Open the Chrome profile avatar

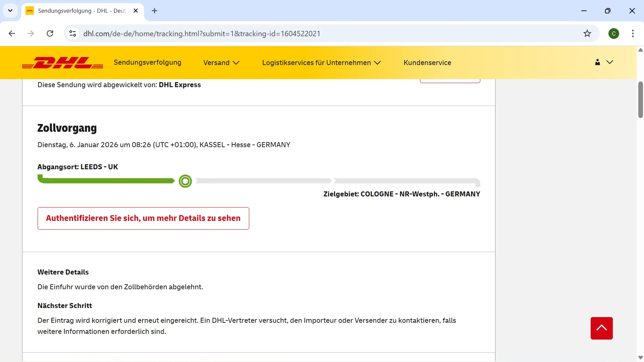[613, 34]
